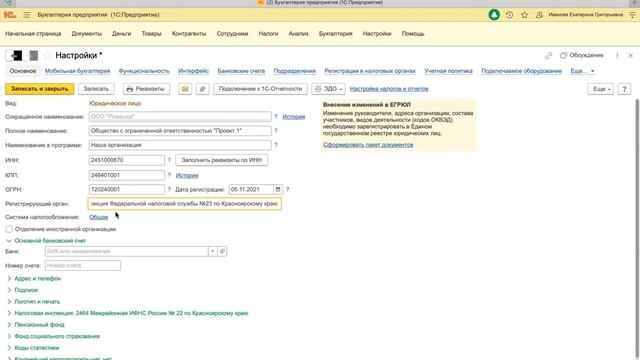
Task: Go back with the left arrow navigation icon
Action: [x=14, y=55]
